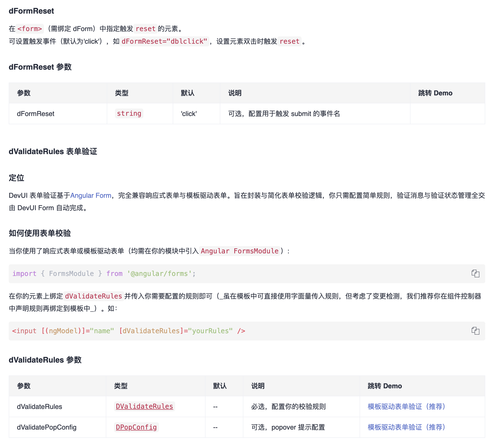493x448 pixels.
Task: Click the 'click' default value cell
Action: click(189, 114)
